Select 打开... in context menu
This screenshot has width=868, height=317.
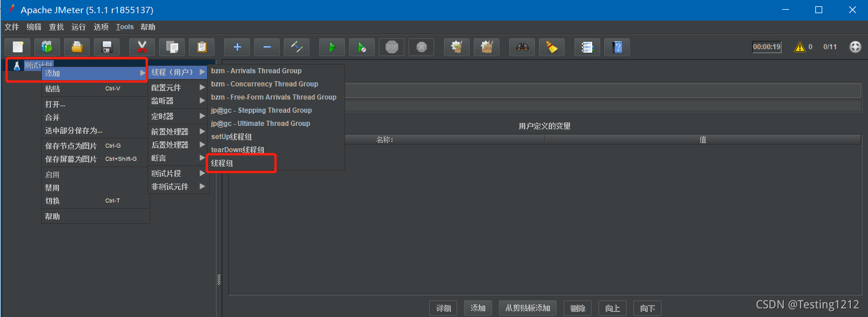click(x=95, y=104)
